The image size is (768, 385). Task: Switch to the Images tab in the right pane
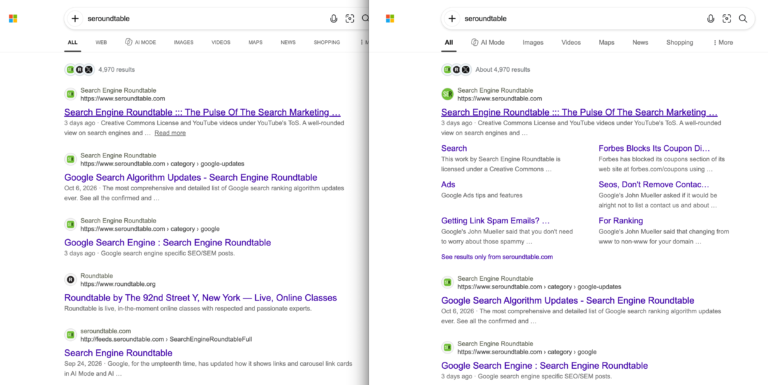coord(533,43)
